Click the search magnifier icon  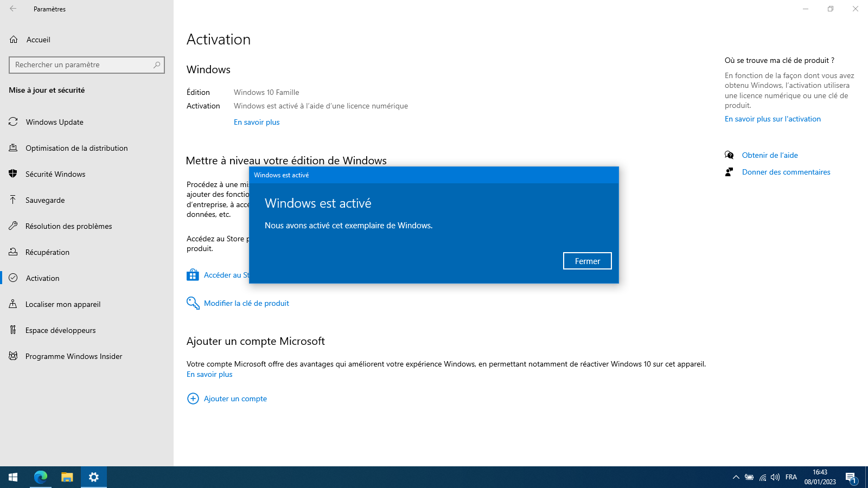click(157, 65)
